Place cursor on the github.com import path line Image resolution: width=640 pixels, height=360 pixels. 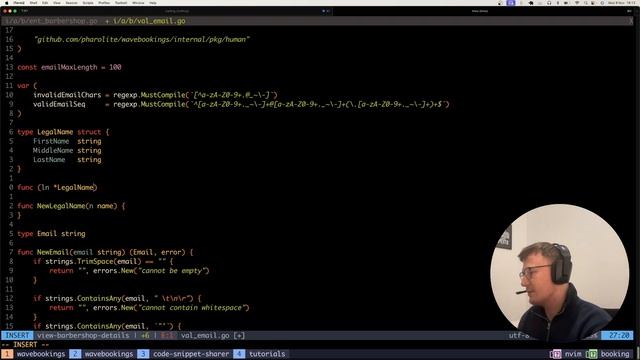coord(142,40)
